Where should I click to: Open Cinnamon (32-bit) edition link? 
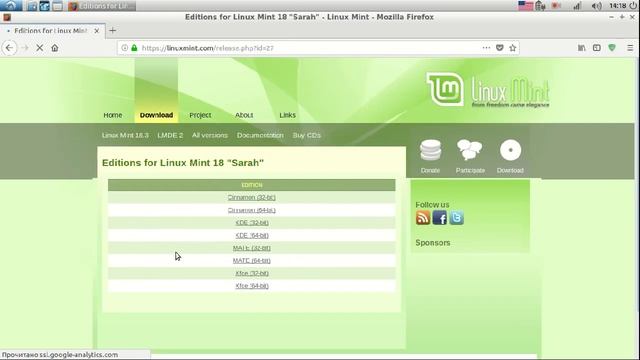point(252,198)
